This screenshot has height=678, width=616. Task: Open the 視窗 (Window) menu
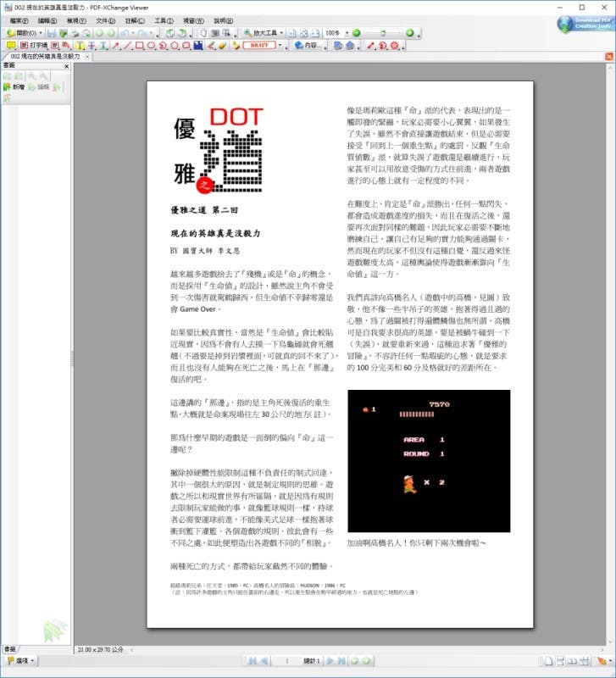pos(193,20)
